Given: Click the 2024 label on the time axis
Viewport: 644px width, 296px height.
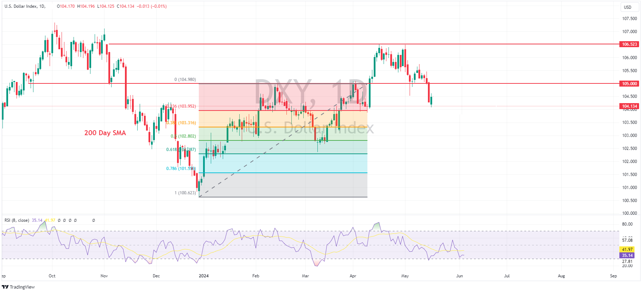Looking at the screenshot, I should (x=203, y=276).
